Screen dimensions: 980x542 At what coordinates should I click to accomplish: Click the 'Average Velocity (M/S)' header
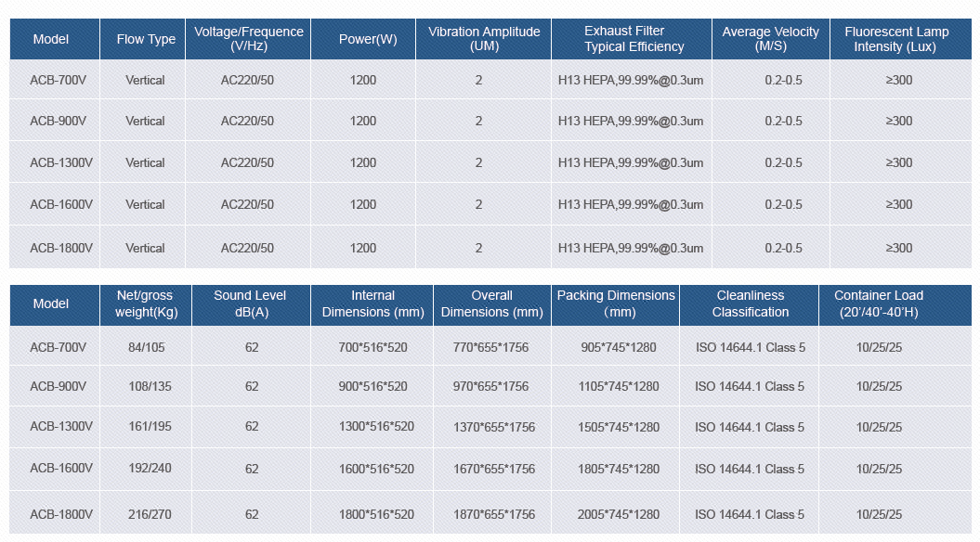[x=770, y=39]
